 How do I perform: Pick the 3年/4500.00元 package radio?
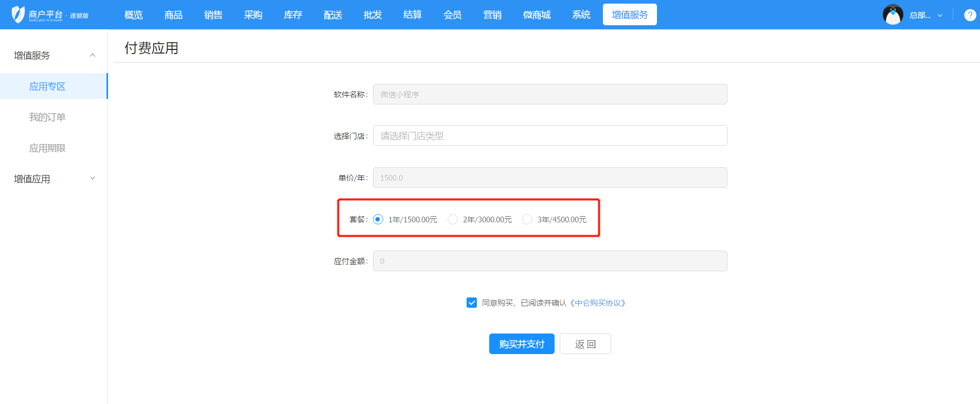527,219
